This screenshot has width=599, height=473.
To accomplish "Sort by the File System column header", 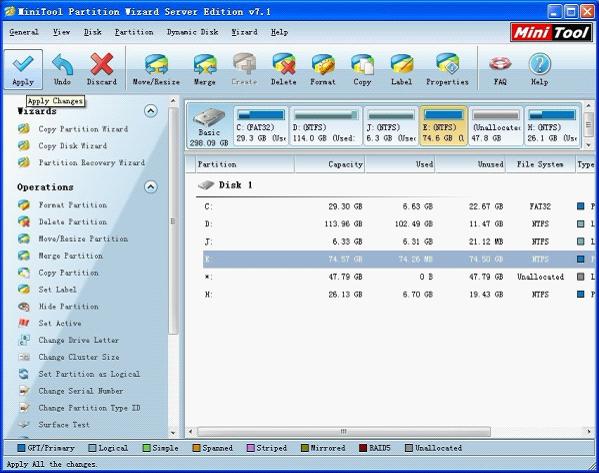I will pos(541,164).
